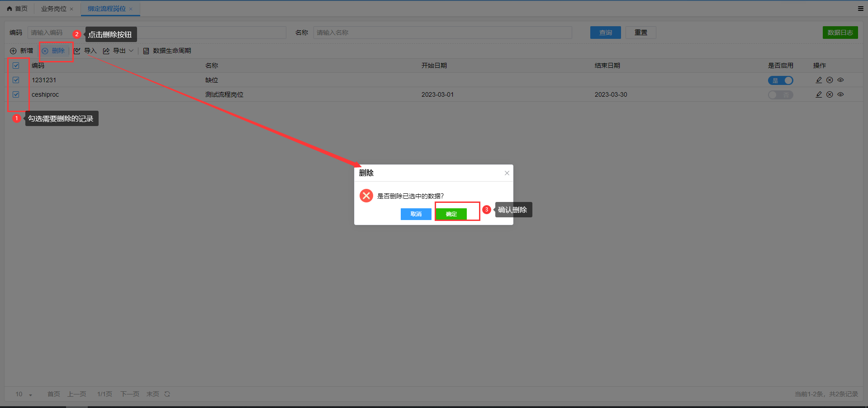Open the hamburger menu at top right
Image resolution: width=868 pixels, height=408 pixels.
point(861,9)
